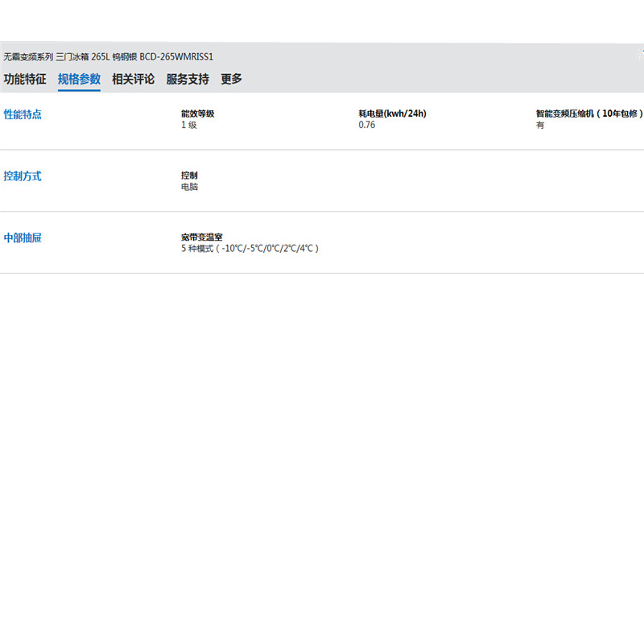Click the 耗电量(kwh/24h) spec label
The height and width of the screenshot is (644, 644).
click(x=392, y=114)
